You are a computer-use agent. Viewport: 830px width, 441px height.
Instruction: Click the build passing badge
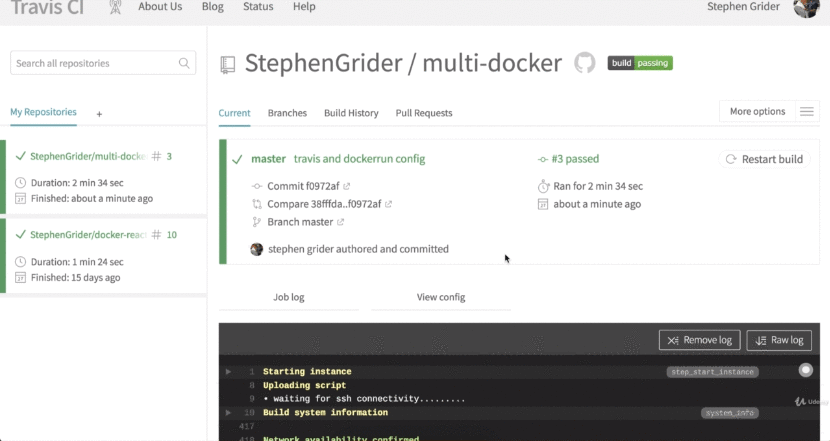click(x=640, y=63)
